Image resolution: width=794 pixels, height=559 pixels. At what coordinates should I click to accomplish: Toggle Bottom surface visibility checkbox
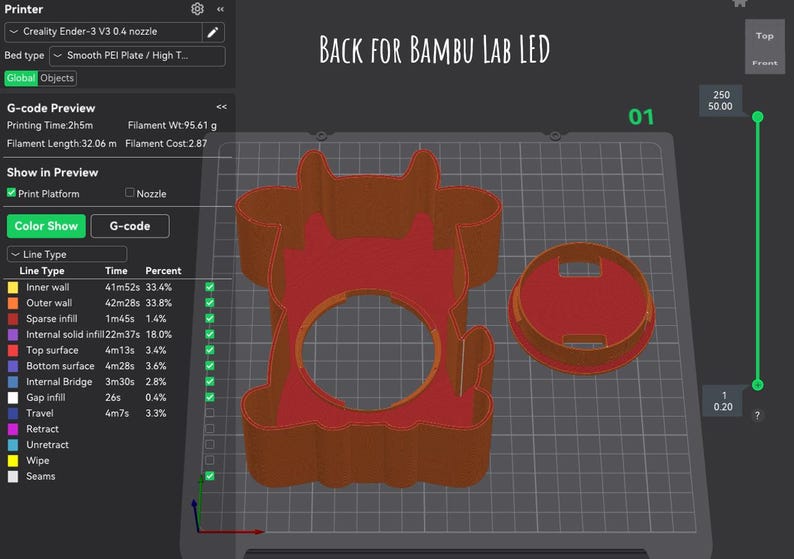point(210,366)
